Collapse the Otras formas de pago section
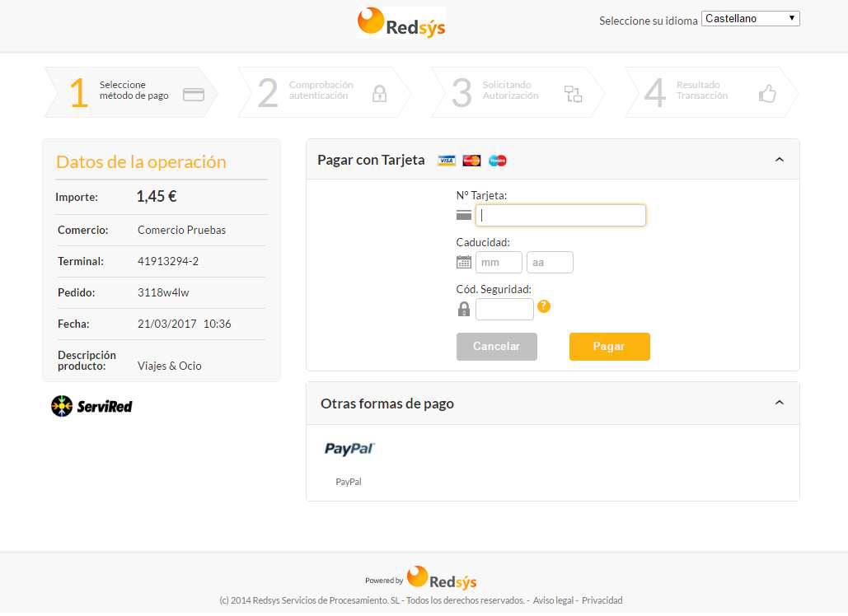This screenshot has height=616, width=848. (x=779, y=402)
